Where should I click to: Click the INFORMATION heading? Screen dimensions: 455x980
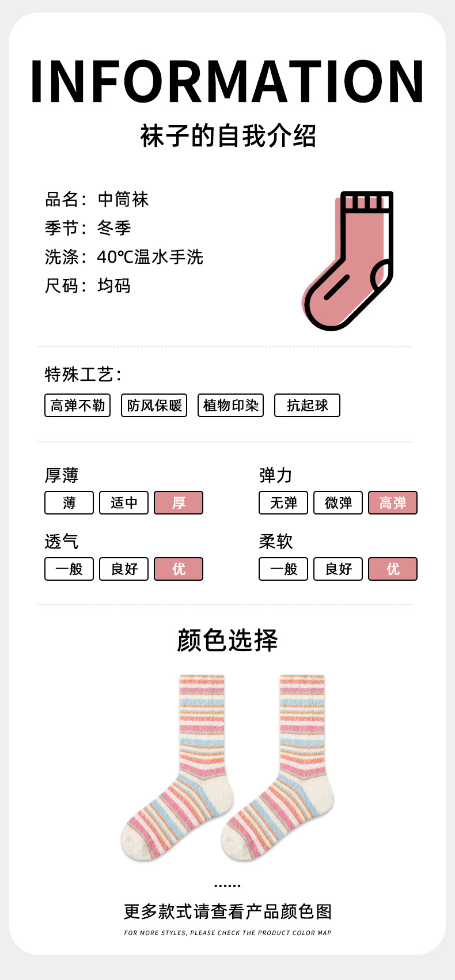(227, 82)
